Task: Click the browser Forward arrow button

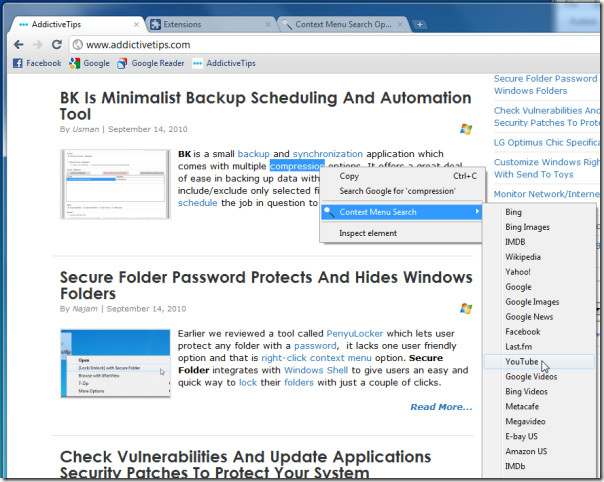Action: 37,45
